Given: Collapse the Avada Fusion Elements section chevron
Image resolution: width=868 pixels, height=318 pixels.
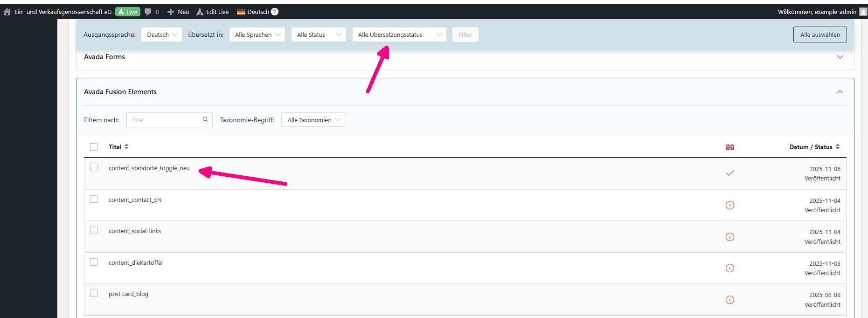Looking at the screenshot, I should (x=840, y=92).
